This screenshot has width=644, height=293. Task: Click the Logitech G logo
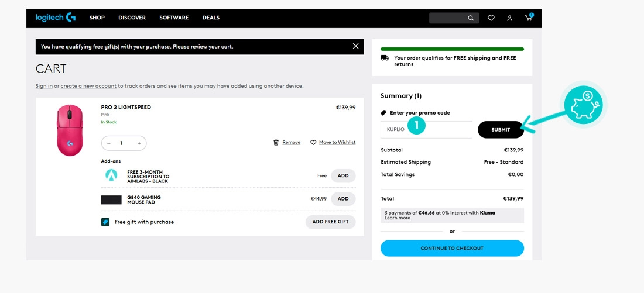click(x=56, y=18)
